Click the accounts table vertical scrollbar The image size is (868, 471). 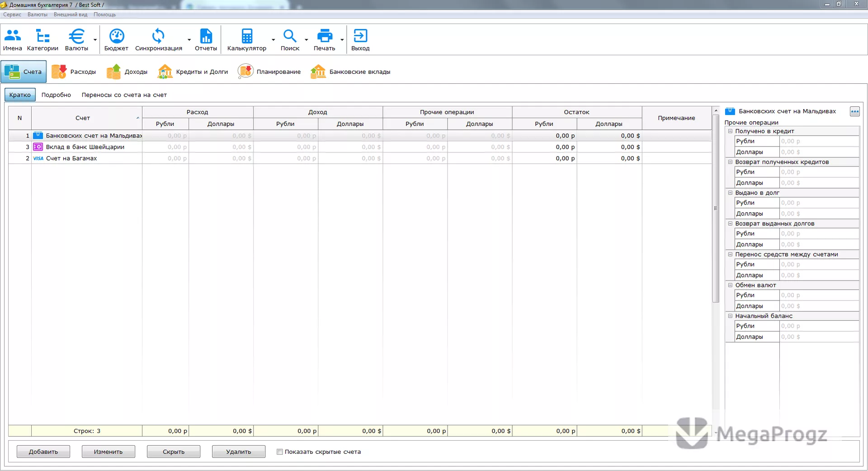tap(716, 208)
